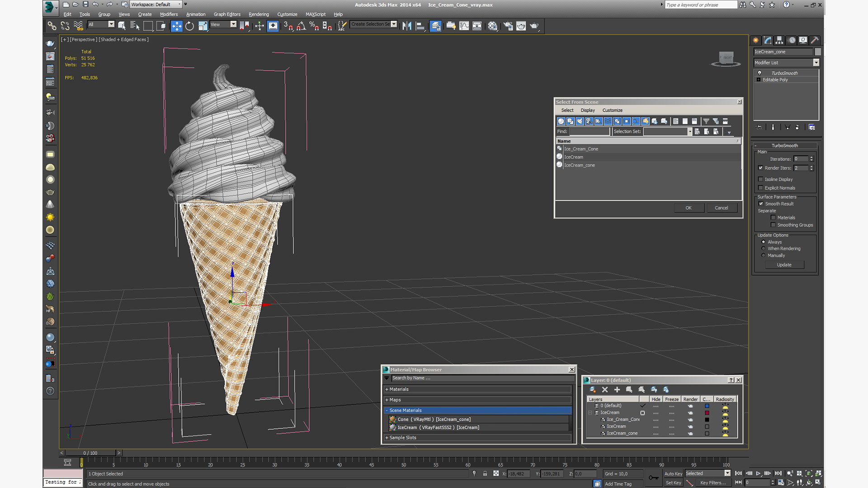This screenshot has height=488, width=868.
Task: Select the Manually update option
Action: (x=764, y=255)
